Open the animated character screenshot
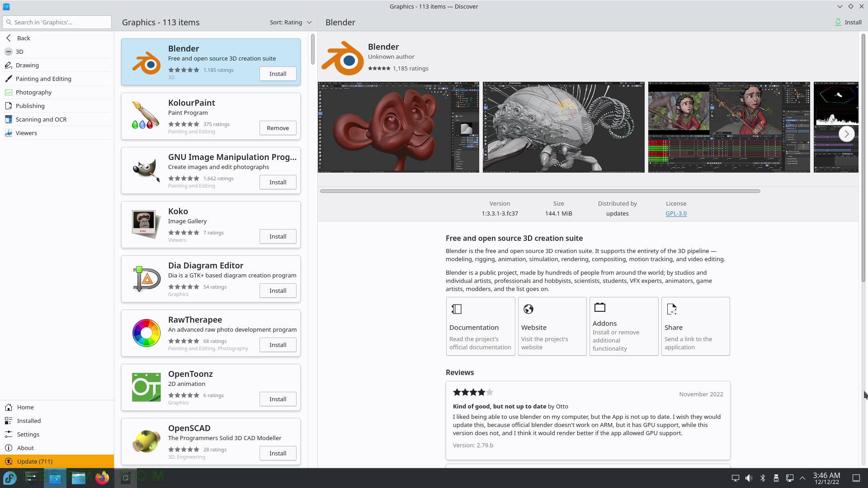The image size is (868, 488). [729, 127]
